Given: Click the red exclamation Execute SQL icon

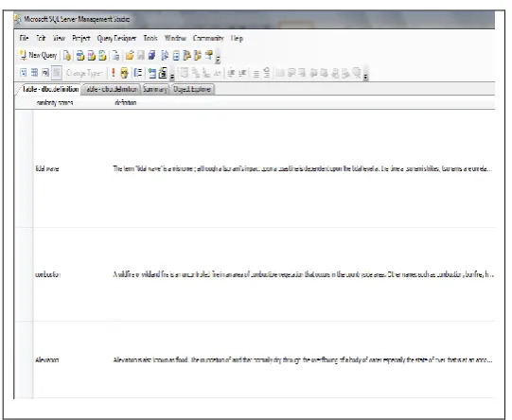Looking at the screenshot, I should [113, 73].
